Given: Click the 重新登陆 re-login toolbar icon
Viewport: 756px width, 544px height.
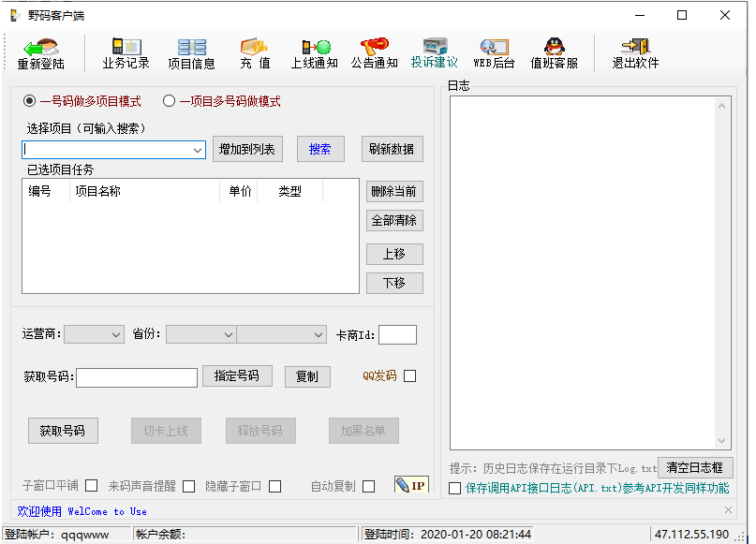Looking at the screenshot, I should coord(41,54).
